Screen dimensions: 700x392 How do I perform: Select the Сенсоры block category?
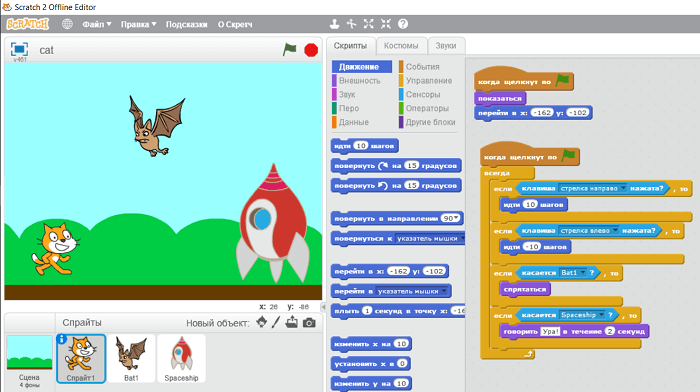click(x=420, y=95)
